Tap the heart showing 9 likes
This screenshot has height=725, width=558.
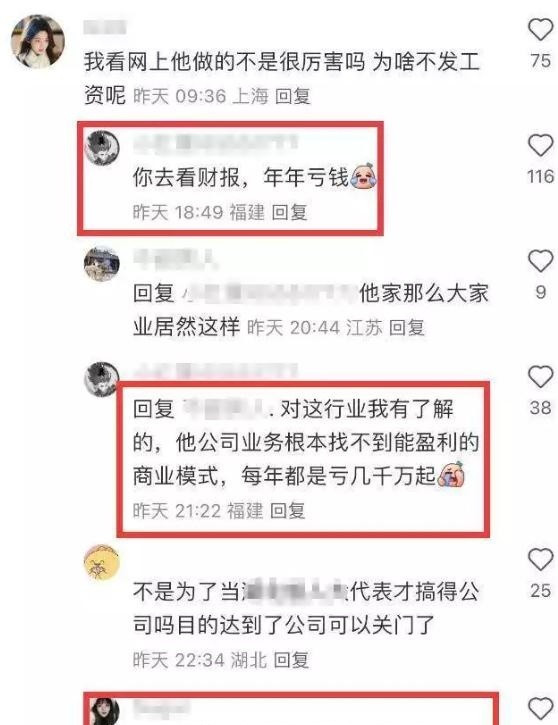point(540,261)
